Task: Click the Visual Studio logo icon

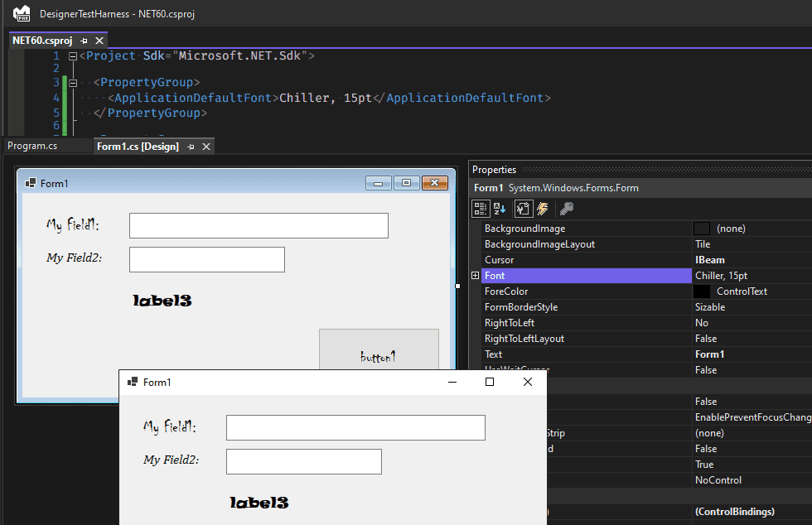Action: 22,13
